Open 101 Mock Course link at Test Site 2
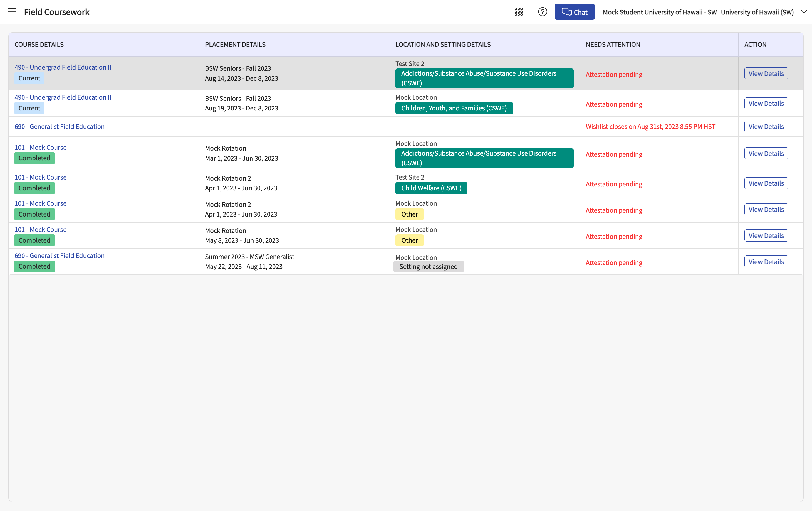The width and height of the screenshot is (812, 511). click(41, 177)
